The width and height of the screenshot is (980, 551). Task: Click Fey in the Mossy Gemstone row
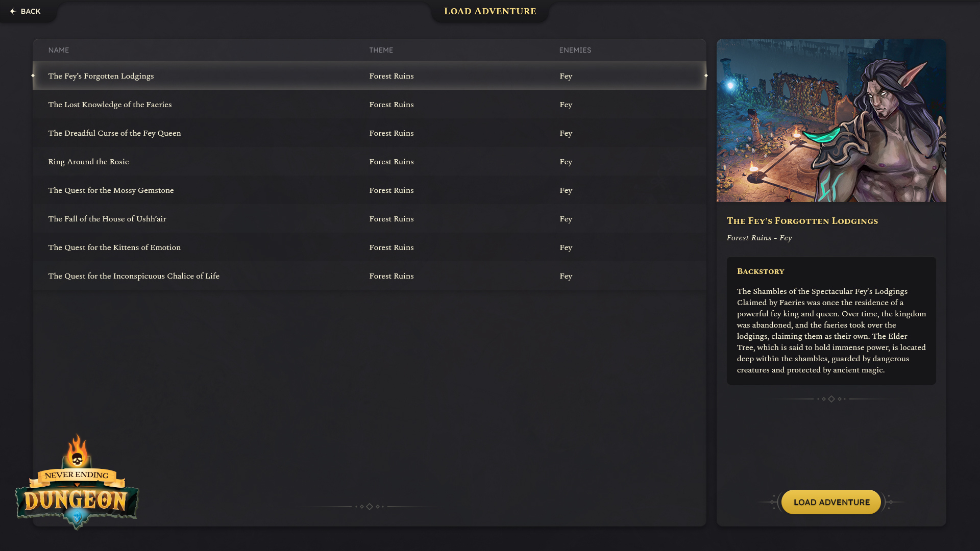(x=566, y=190)
